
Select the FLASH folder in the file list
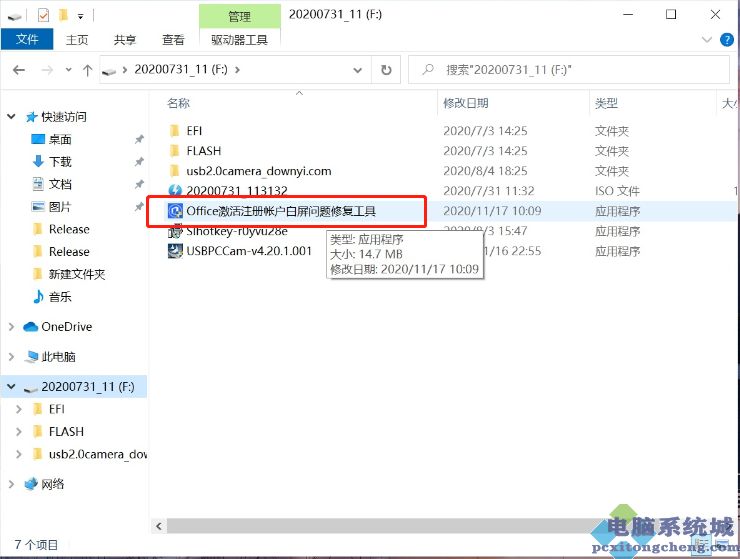tap(203, 151)
